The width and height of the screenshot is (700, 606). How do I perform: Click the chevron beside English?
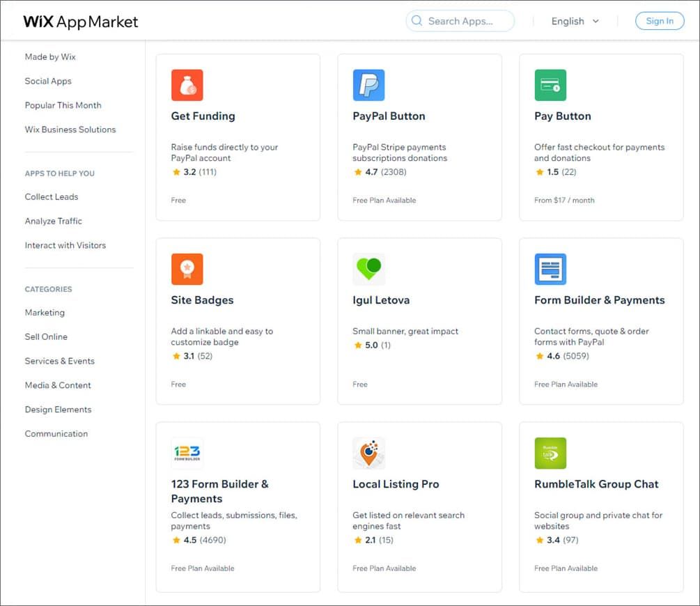point(596,21)
